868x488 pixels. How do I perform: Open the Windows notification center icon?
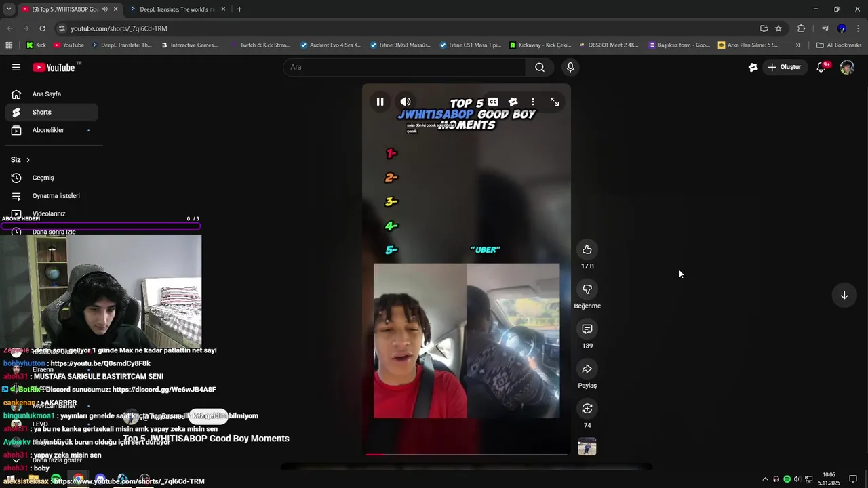pos(853,479)
